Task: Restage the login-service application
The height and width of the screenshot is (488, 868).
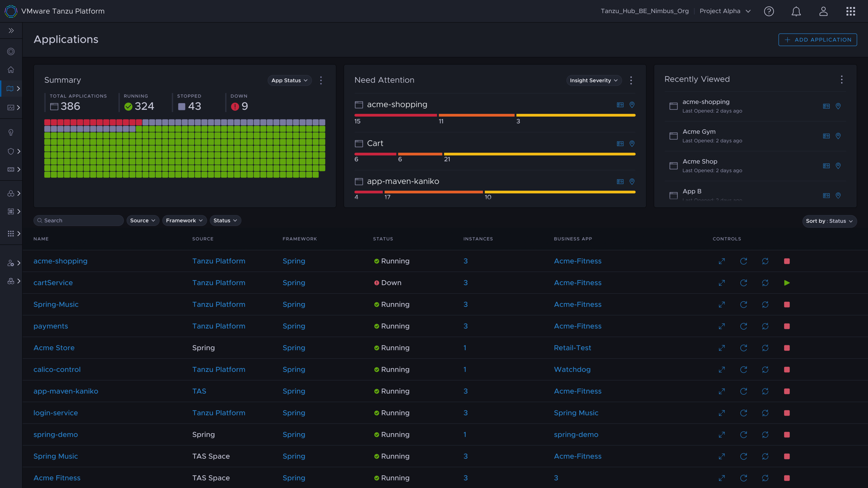Action: pyautogui.click(x=765, y=413)
